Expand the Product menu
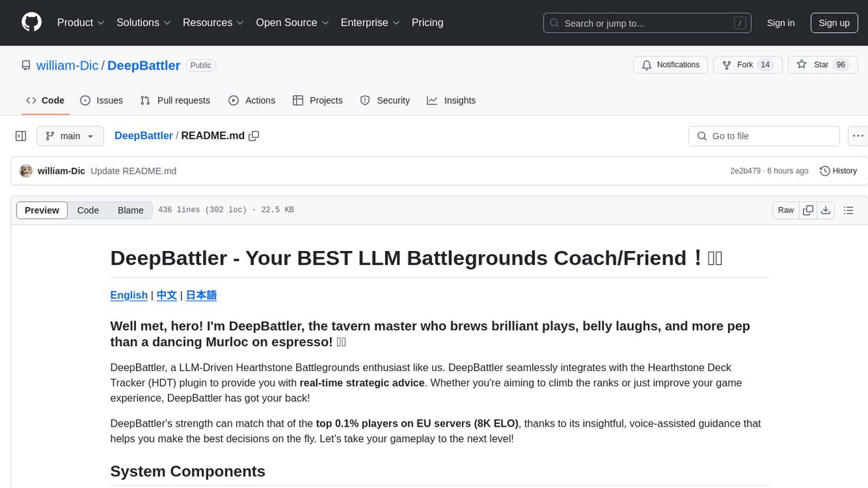Viewport: 868px width, 488px height. (x=81, y=22)
